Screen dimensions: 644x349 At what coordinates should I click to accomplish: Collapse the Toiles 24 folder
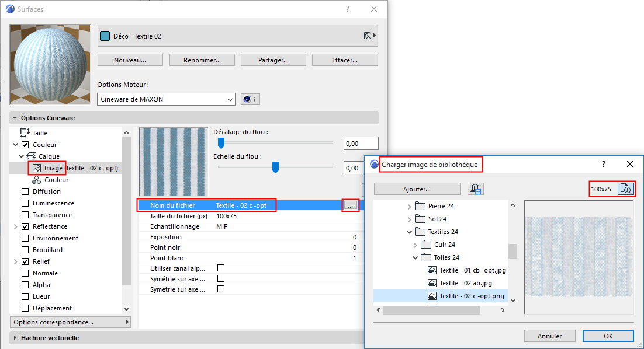[x=416, y=257]
